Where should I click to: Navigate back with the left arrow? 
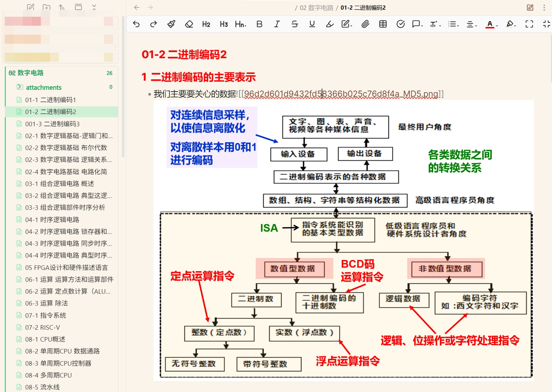pyautogui.click(x=137, y=7)
